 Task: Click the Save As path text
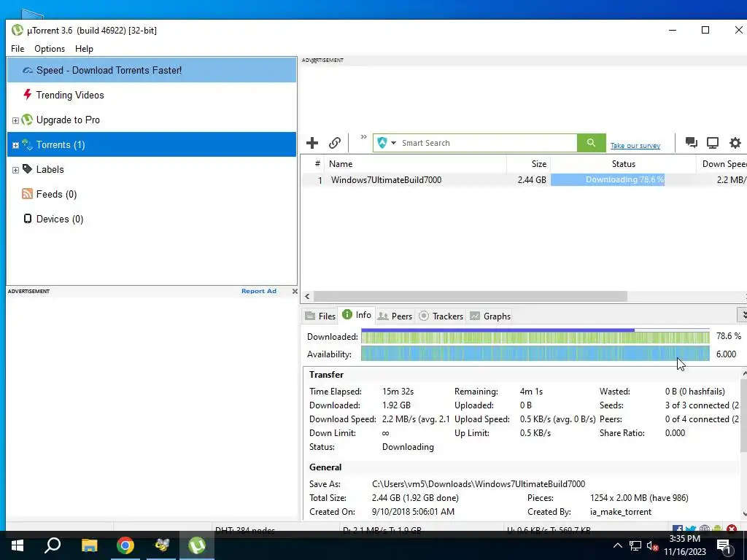point(479,484)
